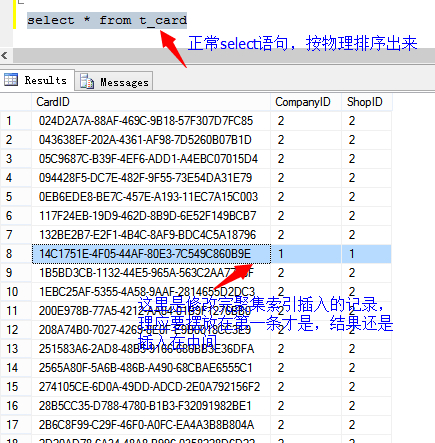The width and height of the screenshot is (435, 443).
Task: Click the select statement in query editor
Action: tap(107, 20)
